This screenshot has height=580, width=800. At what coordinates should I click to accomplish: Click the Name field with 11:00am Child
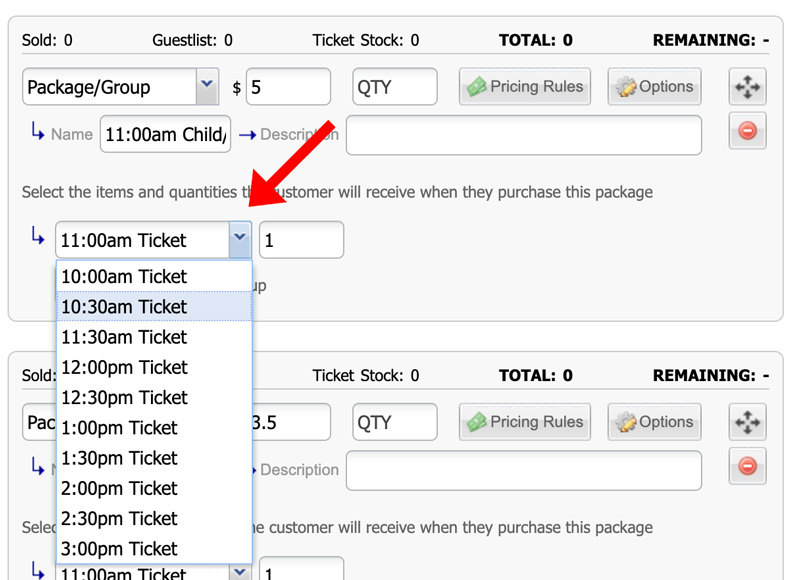point(165,135)
